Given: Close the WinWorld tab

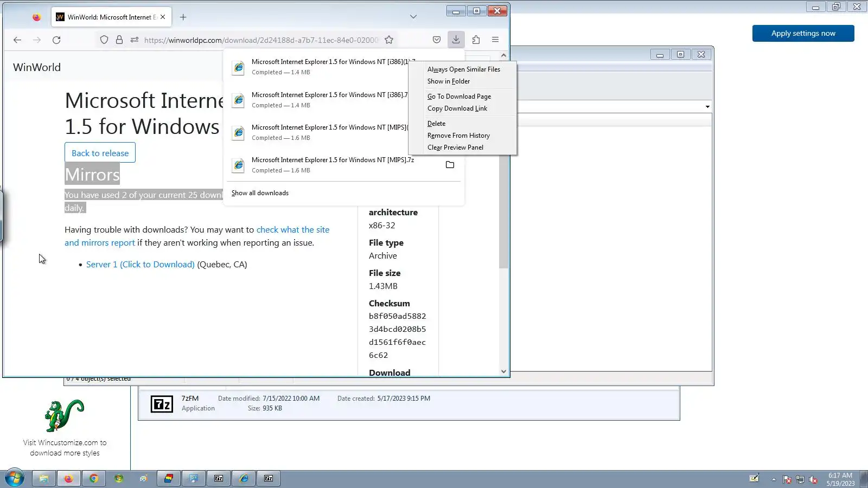Looking at the screenshot, I should (x=163, y=17).
